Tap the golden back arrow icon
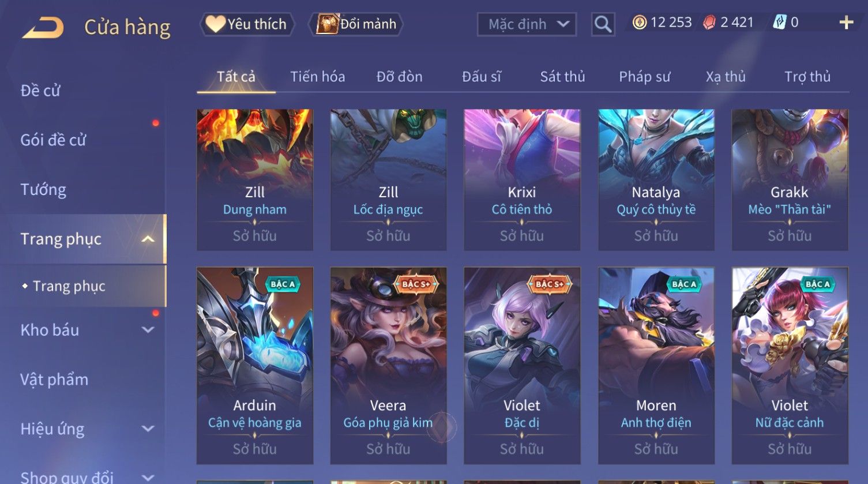The width and height of the screenshot is (868, 484). (x=43, y=27)
